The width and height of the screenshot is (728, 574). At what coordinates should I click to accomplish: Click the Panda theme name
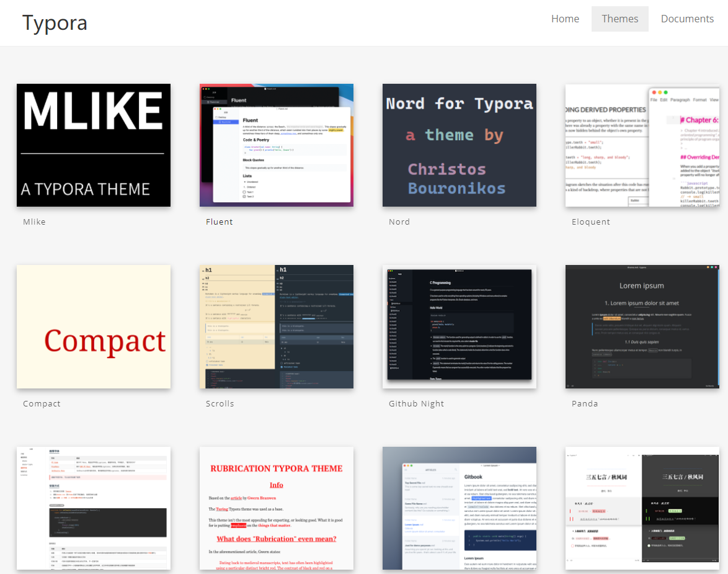[x=585, y=403]
